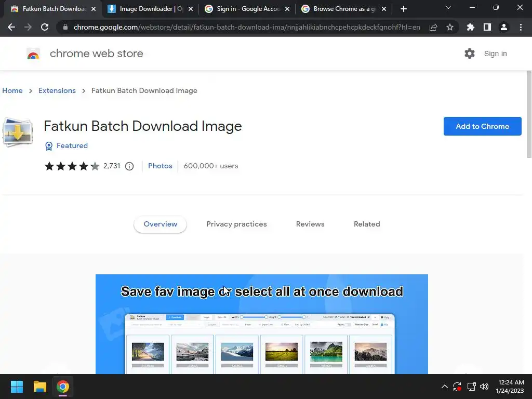Open Chrome's three-dot menu
This screenshot has width=532, height=399.
[521, 27]
